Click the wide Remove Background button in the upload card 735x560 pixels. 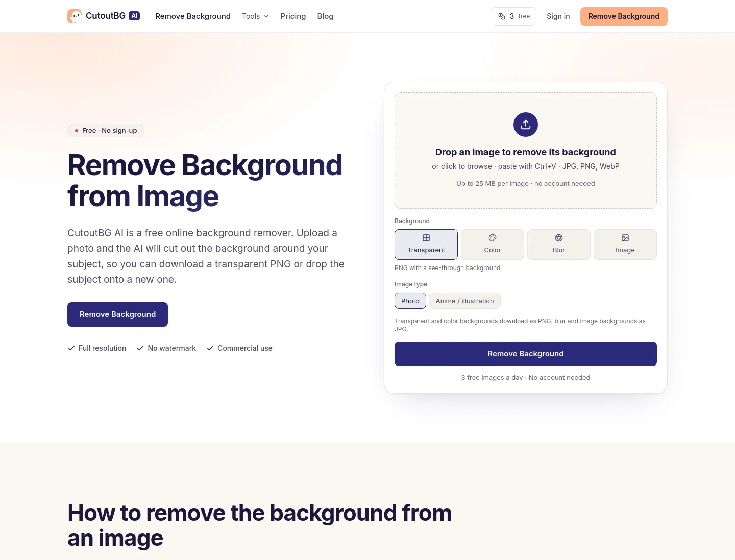point(526,354)
